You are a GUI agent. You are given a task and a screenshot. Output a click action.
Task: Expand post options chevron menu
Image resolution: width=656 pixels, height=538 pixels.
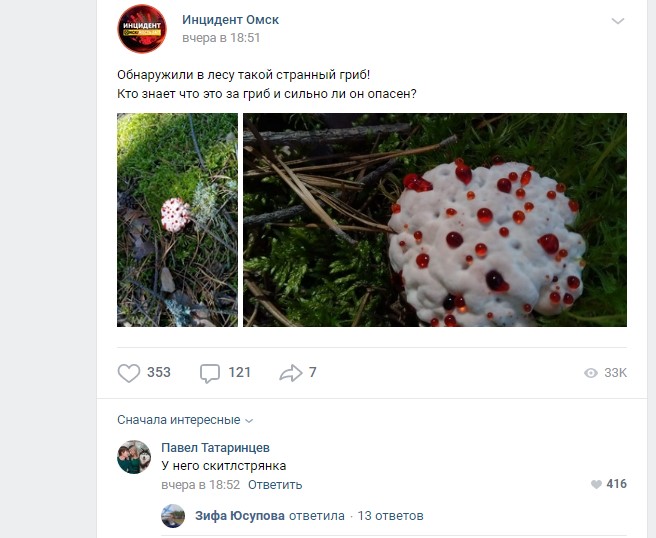pyautogui.click(x=617, y=21)
